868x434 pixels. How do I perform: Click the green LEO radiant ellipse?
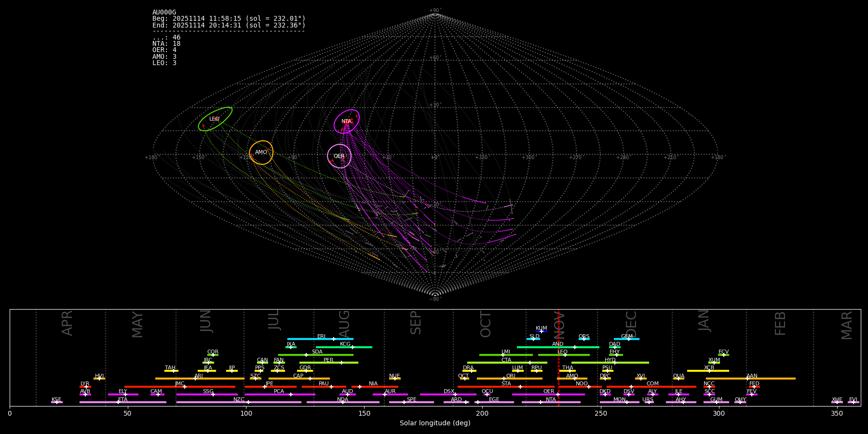(215, 119)
